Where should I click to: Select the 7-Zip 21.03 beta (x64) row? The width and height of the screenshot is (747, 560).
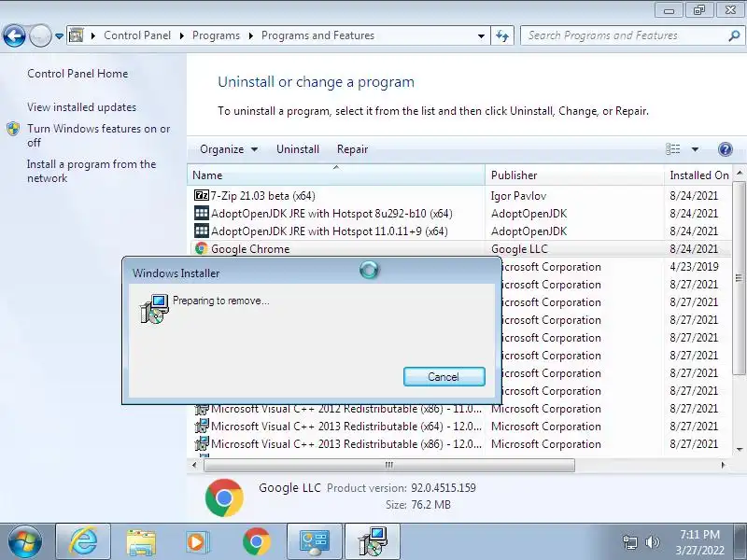459,196
